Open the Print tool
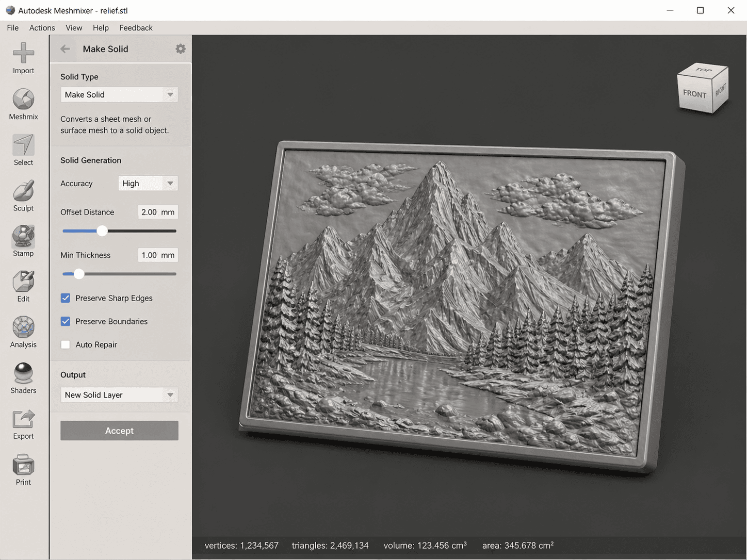This screenshot has height=560, width=747. pyautogui.click(x=23, y=466)
